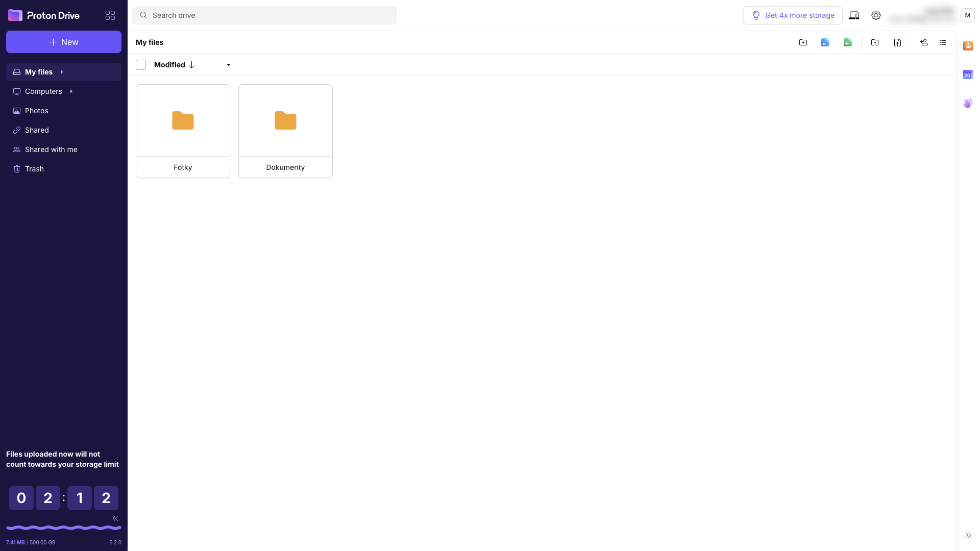Expand the Computers tree arrow
Viewport: 980px width, 551px height.
(71, 91)
